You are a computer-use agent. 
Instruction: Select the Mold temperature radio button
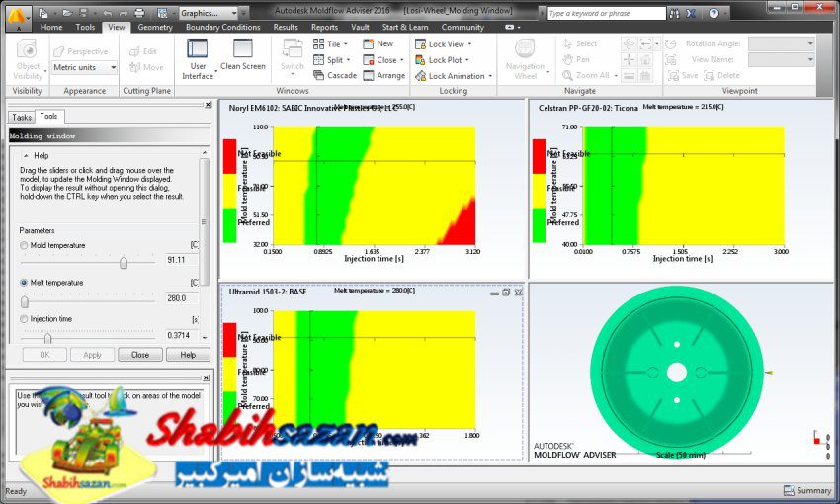[24, 245]
